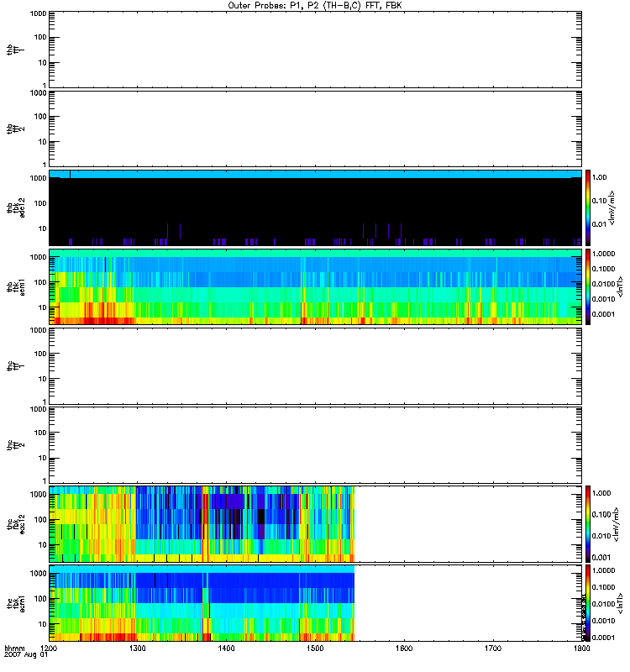
Task: Click the color bar of the thc fbk edc12 panel
Action: coord(588,523)
